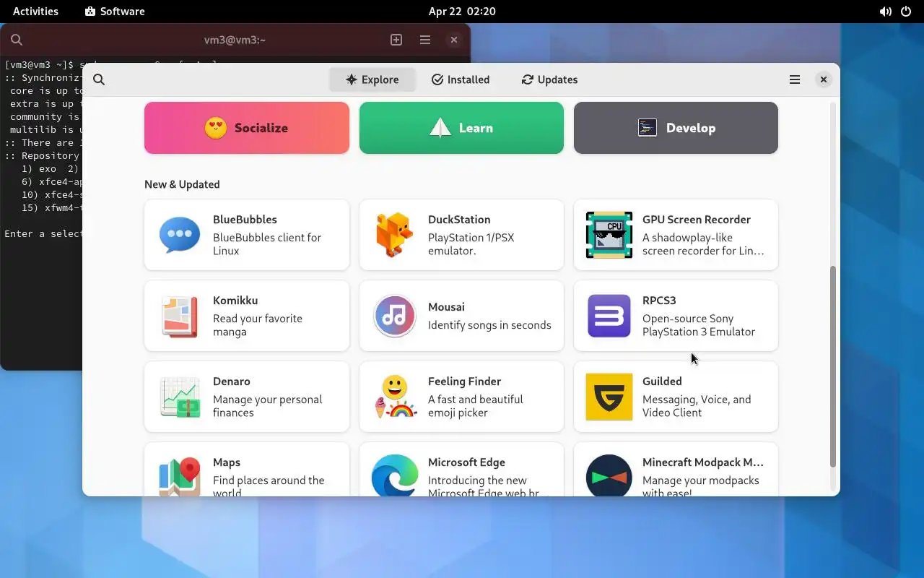This screenshot has width=924, height=578.
Task: Click the volume icon in top bar
Action: coord(885,12)
